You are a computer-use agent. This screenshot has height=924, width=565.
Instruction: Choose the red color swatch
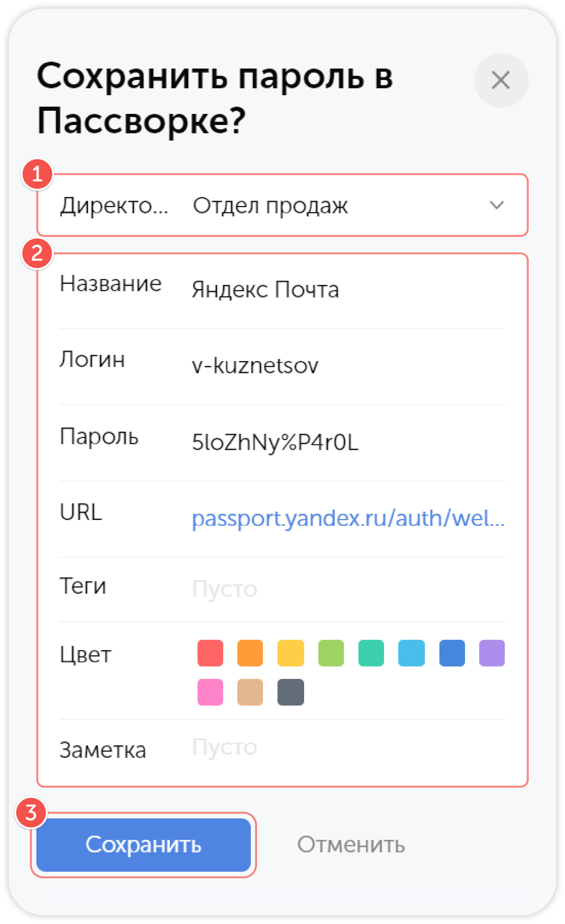pyautogui.click(x=210, y=653)
